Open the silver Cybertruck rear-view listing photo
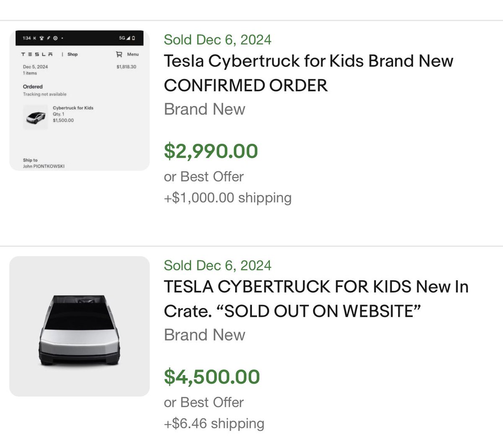Screen dimensions: 503x448 pos(80,326)
